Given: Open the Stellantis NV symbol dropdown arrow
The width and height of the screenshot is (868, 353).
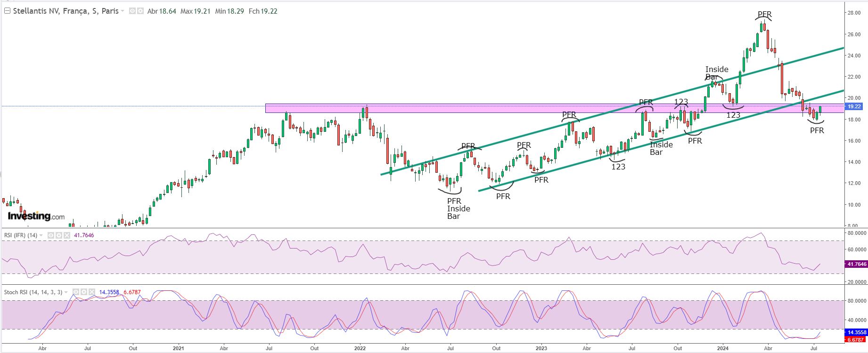Looking at the screenshot, I should click(x=123, y=11).
